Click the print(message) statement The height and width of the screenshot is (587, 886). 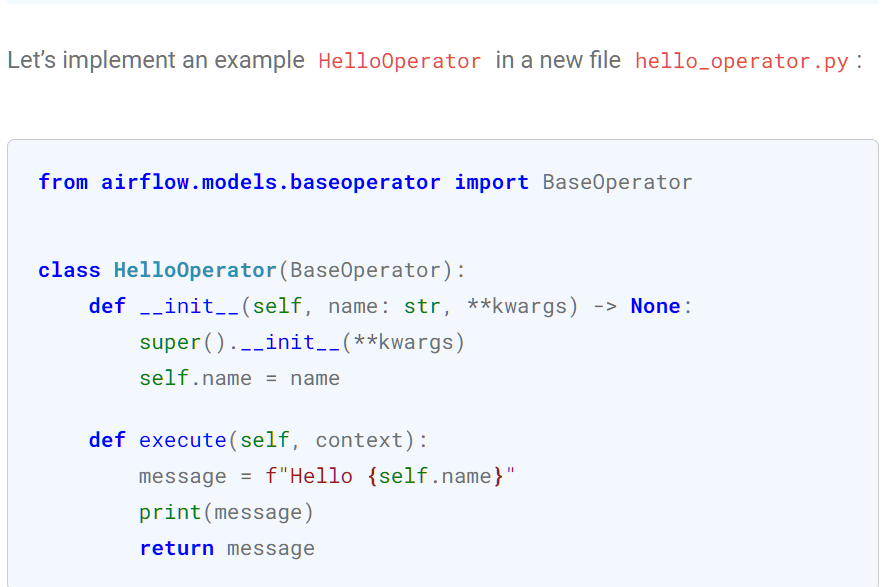click(x=226, y=512)
